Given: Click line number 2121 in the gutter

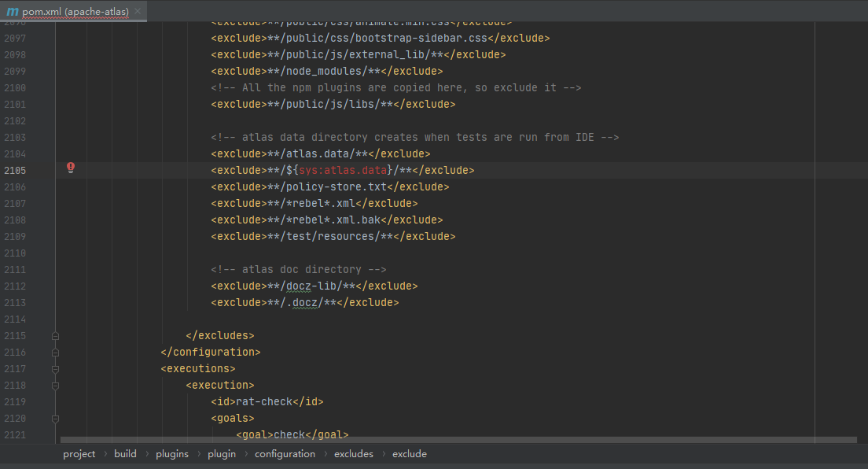Looking at the screenshot, I should click(x=15, y=435).
